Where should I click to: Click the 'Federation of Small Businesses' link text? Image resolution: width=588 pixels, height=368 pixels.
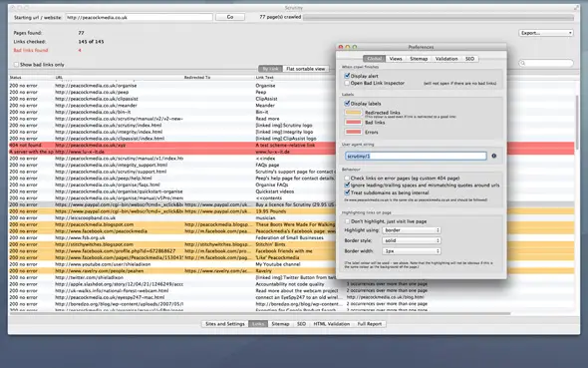tap(289, 237)
